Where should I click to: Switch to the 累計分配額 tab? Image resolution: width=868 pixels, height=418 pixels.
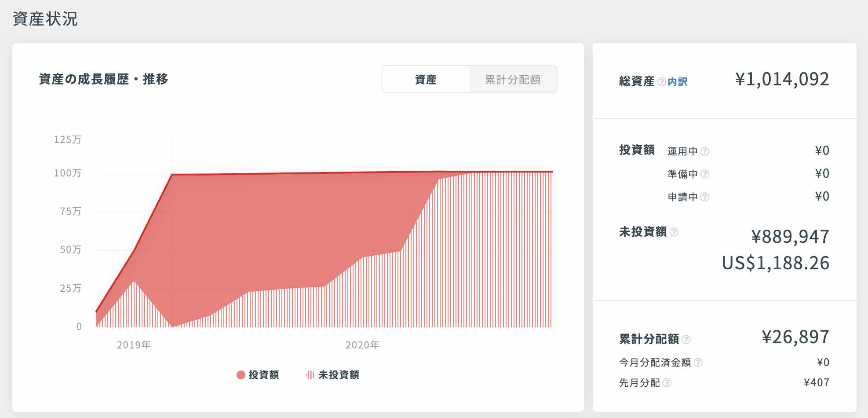click(513, 80)
